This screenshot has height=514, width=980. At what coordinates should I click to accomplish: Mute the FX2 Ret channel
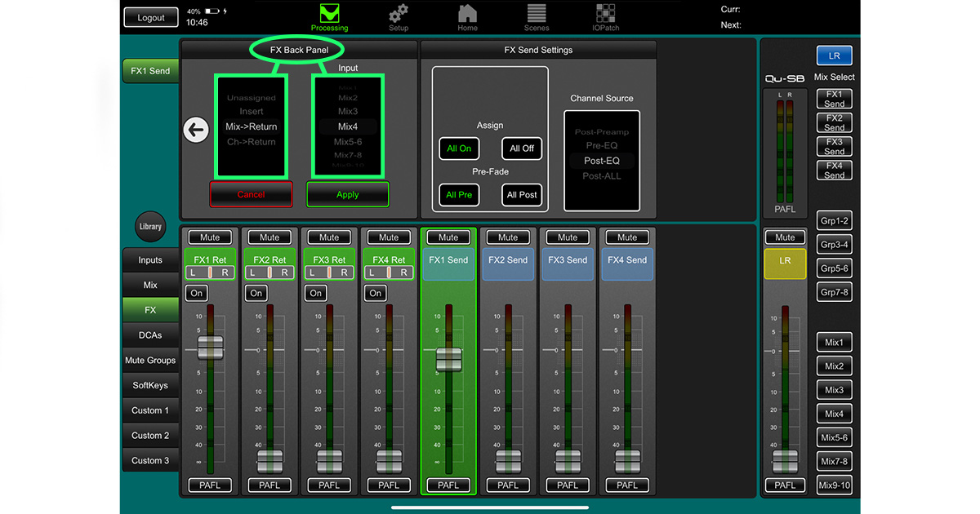269,237
